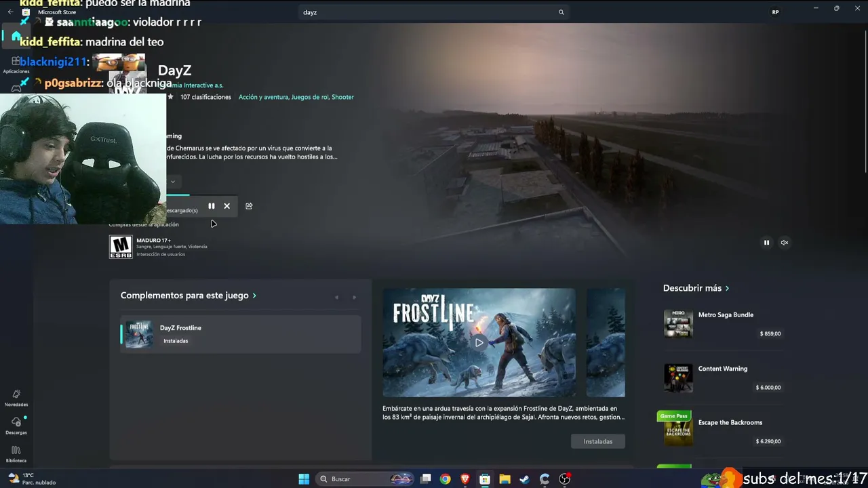Click the second Frostline screenshot thumbnail
This screenshot has height=488, width=868.
(x=606, y=343)
